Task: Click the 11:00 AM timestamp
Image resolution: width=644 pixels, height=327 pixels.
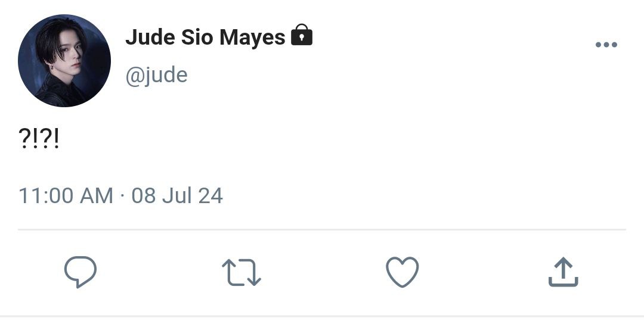Action: click(66, 195)
